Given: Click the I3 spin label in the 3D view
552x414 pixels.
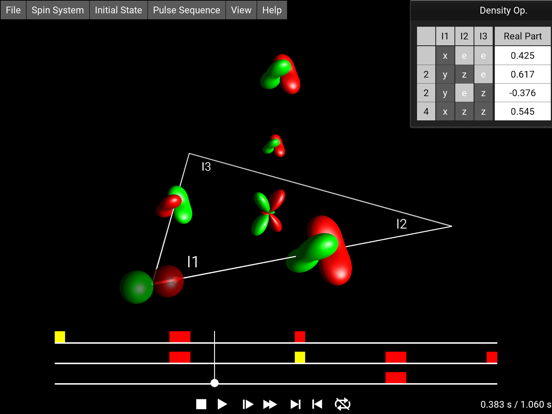Looking at the screenshot, I should pos(206,167).
